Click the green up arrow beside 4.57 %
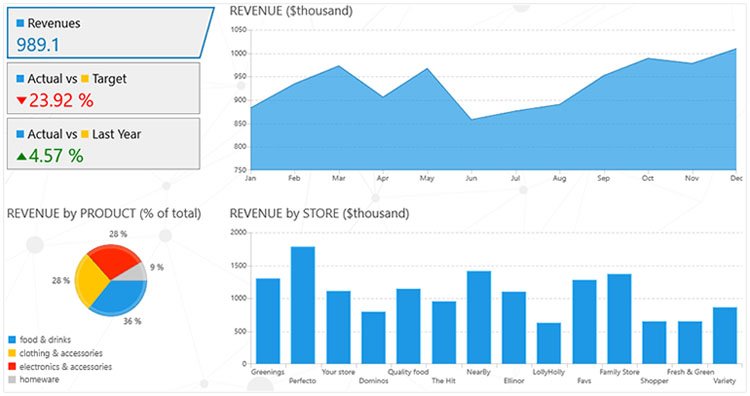The height and width of the screenshot is (396, 750). (x=22, y=156)
